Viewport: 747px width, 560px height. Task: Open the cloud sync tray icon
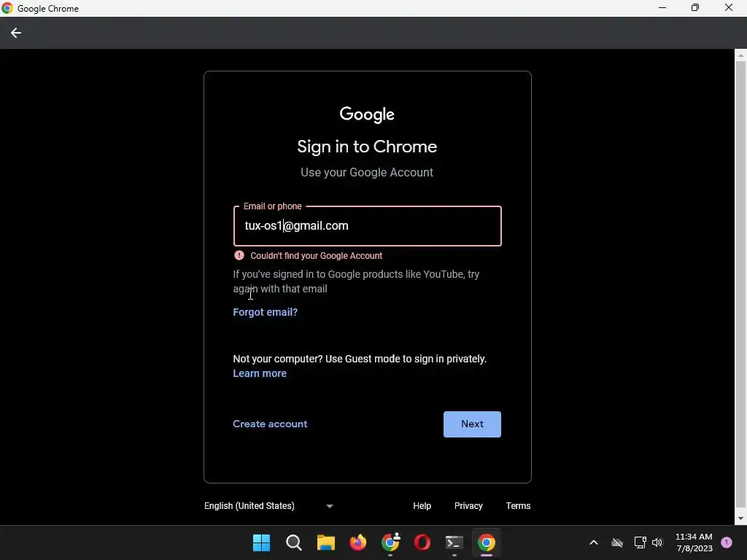tap(617, 542)
